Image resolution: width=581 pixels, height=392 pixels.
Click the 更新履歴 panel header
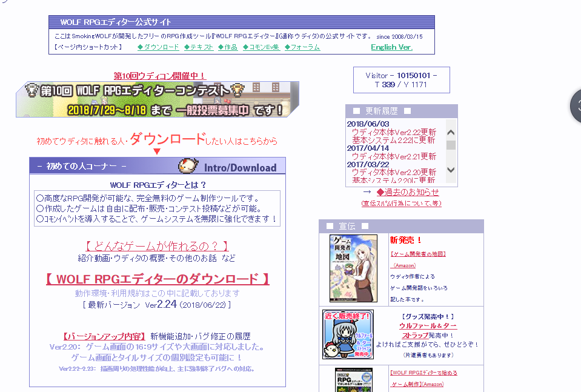click(x=402, y=111)
